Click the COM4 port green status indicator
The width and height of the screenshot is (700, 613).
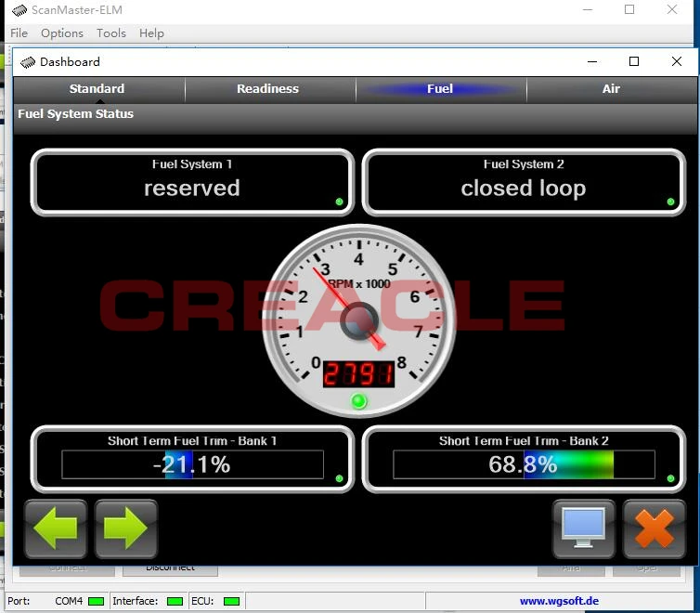(x=96, y=602)
